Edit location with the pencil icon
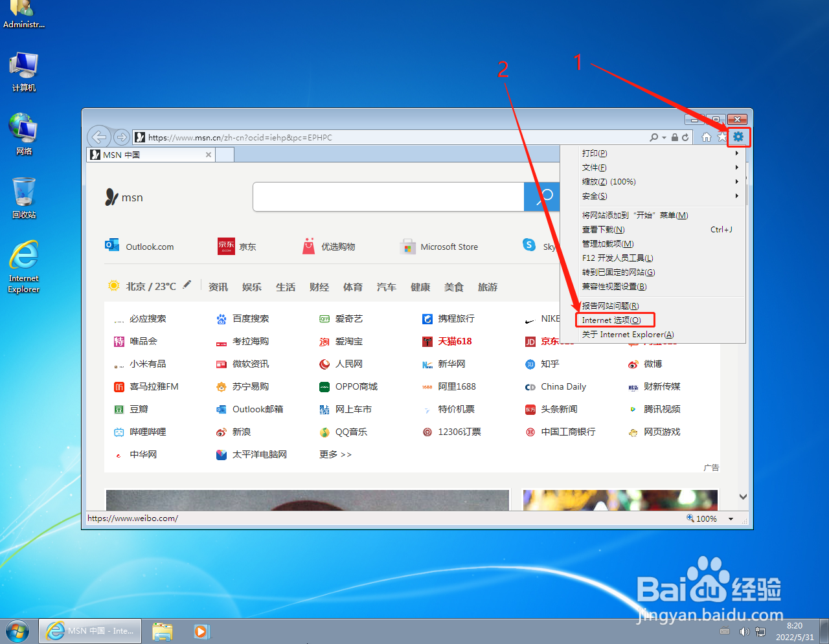The image size is (829, 644). (x=187, y=284)
